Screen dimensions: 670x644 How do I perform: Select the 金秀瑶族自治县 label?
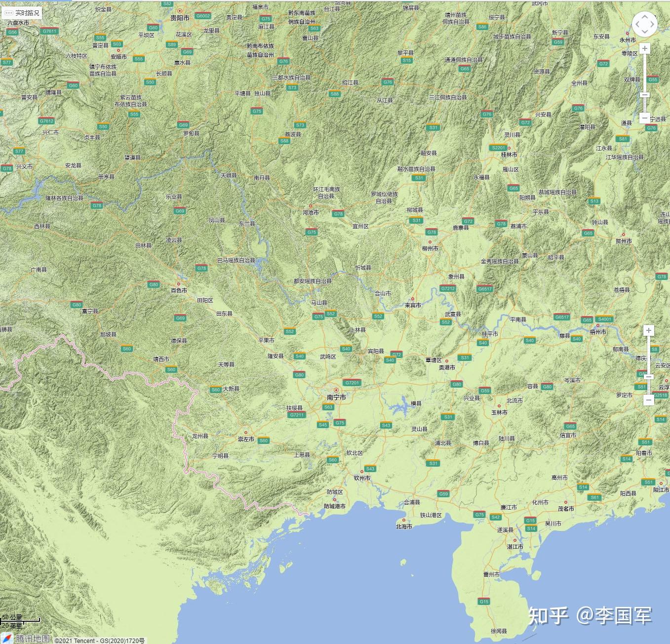tap(500, 261)
